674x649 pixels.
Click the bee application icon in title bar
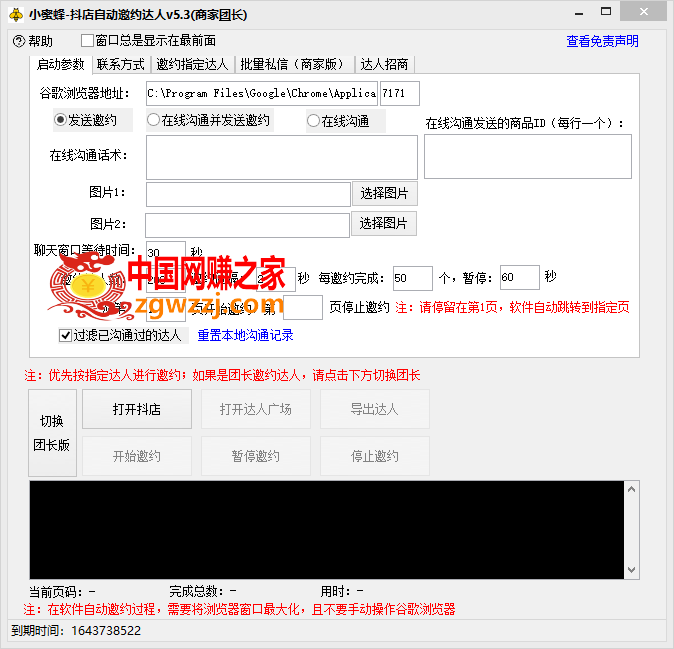click(16, 14)
